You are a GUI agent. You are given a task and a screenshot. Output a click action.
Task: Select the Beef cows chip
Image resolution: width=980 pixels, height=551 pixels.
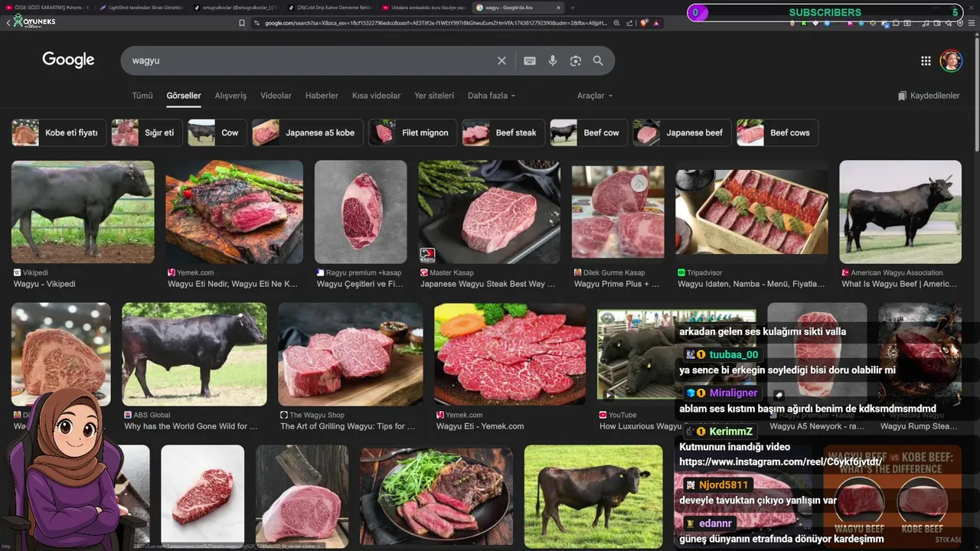click(x=777, y=132)
